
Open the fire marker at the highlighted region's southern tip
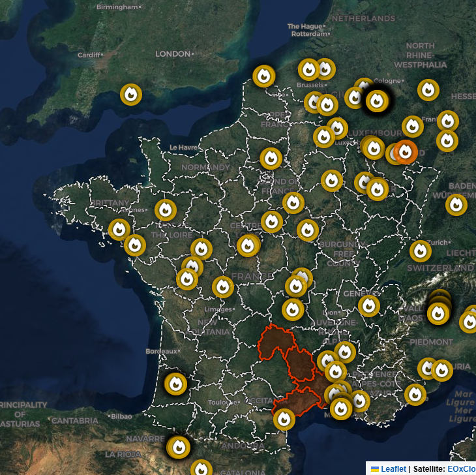pyautogui.click(x=284, y=420)
